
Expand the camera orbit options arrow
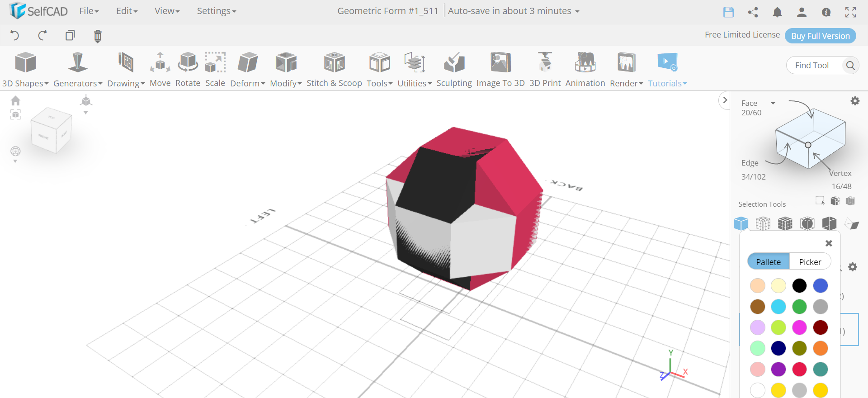tap(15, 161)
